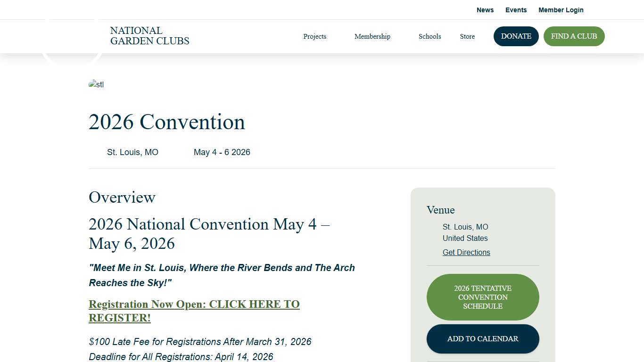Click the venue pin icon in the Venue card
The width and height of the screenshot is (644, 362).
click(x=434, y=227)
